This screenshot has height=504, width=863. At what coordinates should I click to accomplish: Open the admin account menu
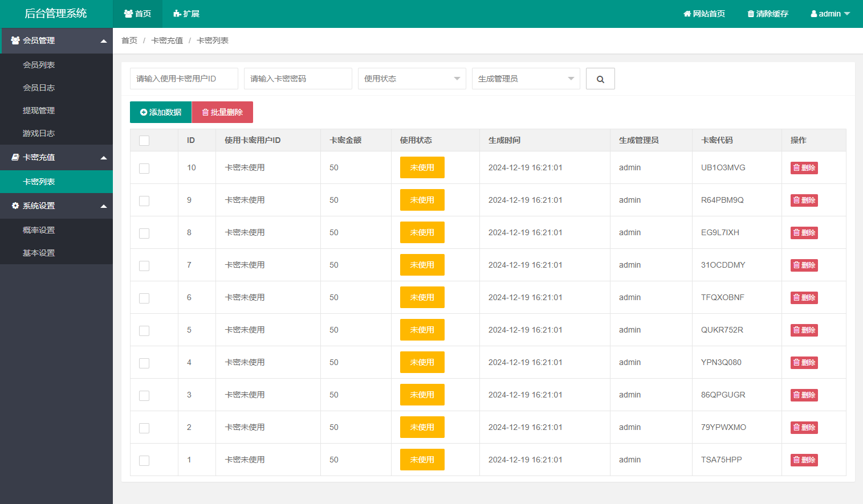(x=830, y=14)
